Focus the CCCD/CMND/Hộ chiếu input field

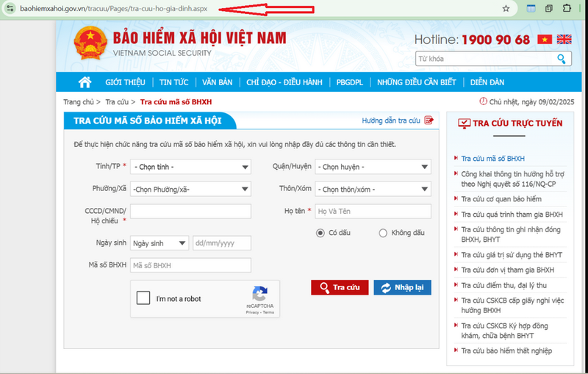pos(190,212)
